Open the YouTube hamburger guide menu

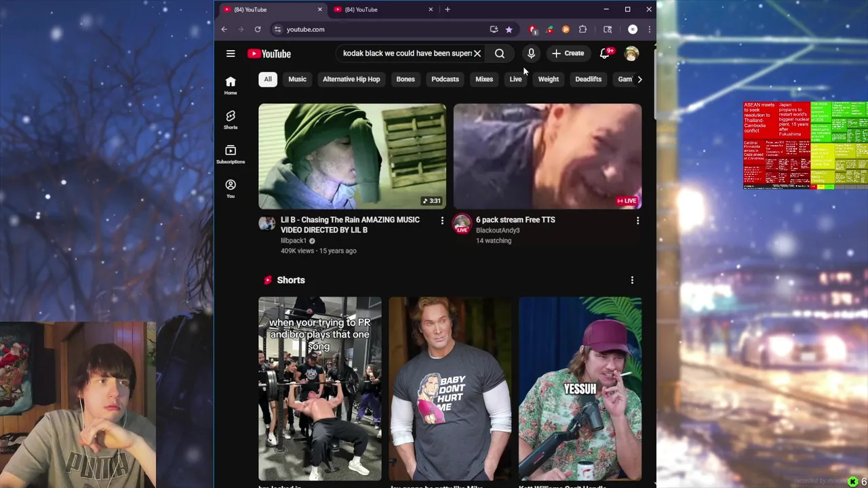tap(231, 54)
